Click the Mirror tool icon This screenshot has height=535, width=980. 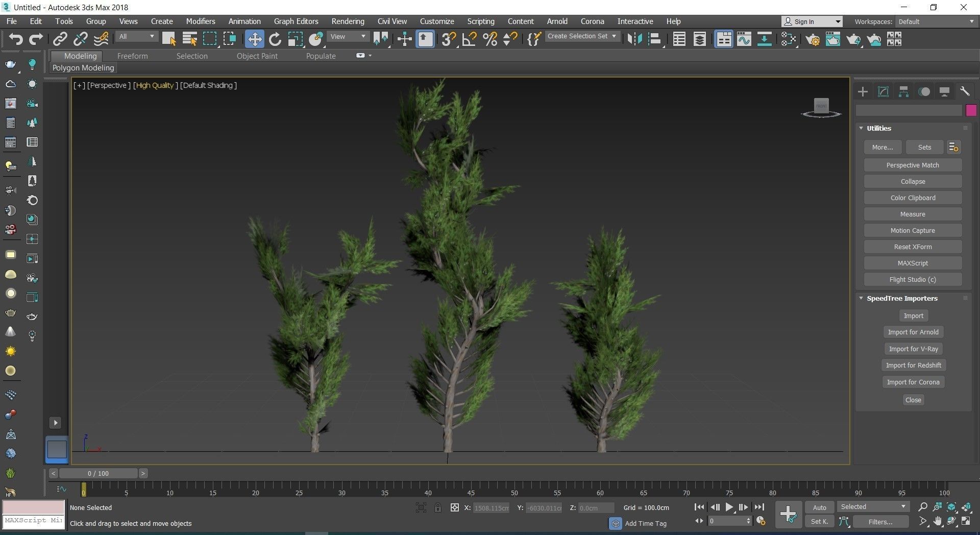pyautogui.click(x=634, y=39)
